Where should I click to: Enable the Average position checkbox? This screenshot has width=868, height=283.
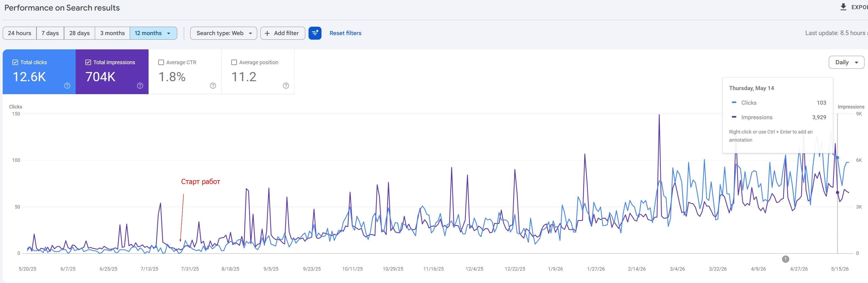click(234, 62)
